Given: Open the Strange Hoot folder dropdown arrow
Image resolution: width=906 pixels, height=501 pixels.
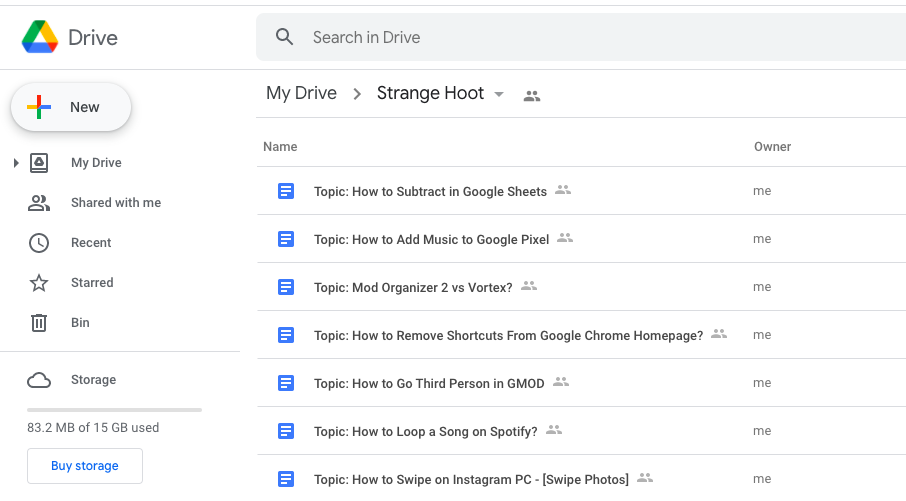Looking at the screenshot, I should coord(499,94).
